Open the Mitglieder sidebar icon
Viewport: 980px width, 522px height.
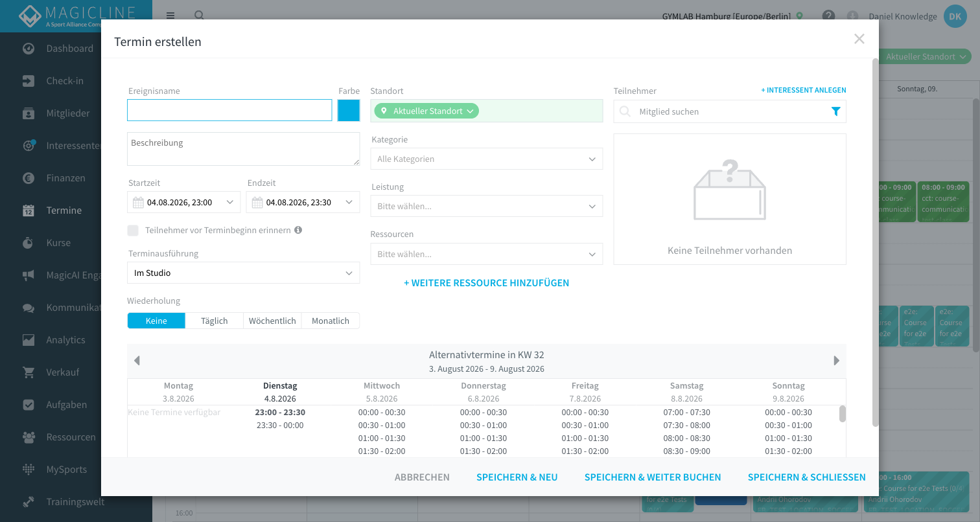click(x=29, y=113)
